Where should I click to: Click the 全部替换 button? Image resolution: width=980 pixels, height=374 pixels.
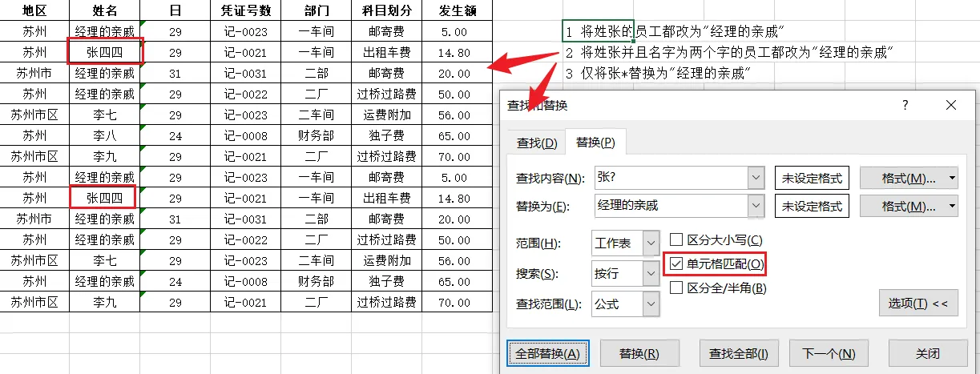tap(548, 353)
